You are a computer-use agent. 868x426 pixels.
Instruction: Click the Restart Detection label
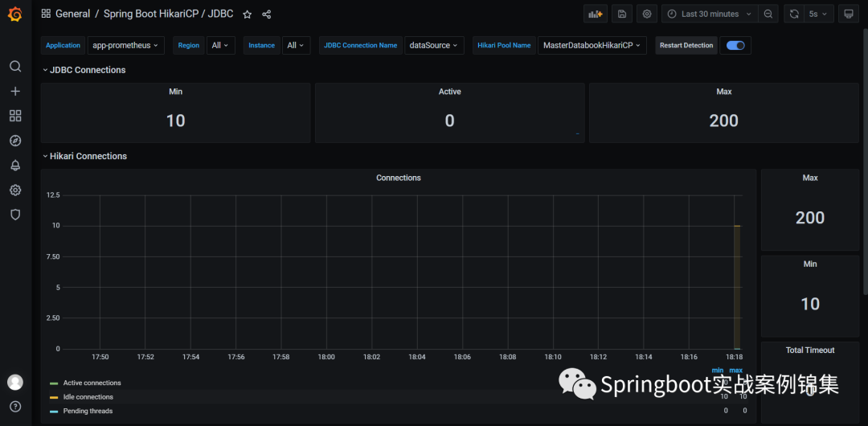pyautogui.click(x=686, y=46)
